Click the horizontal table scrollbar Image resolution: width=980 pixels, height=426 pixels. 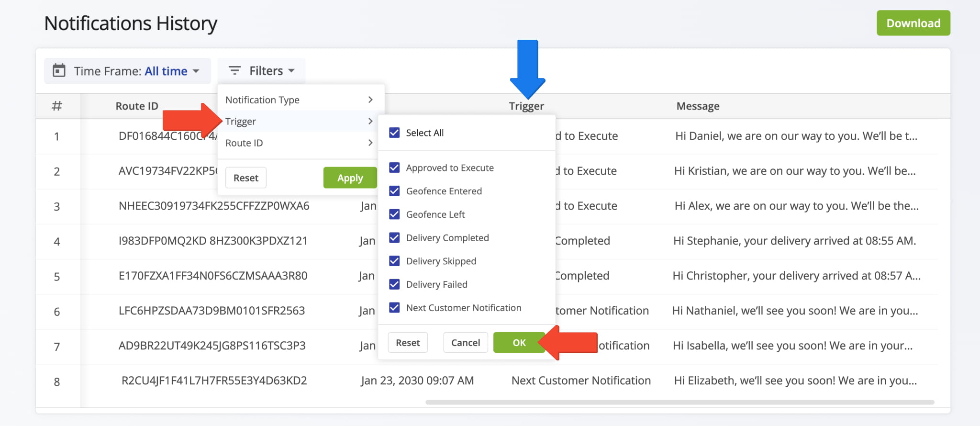(679, 402)
